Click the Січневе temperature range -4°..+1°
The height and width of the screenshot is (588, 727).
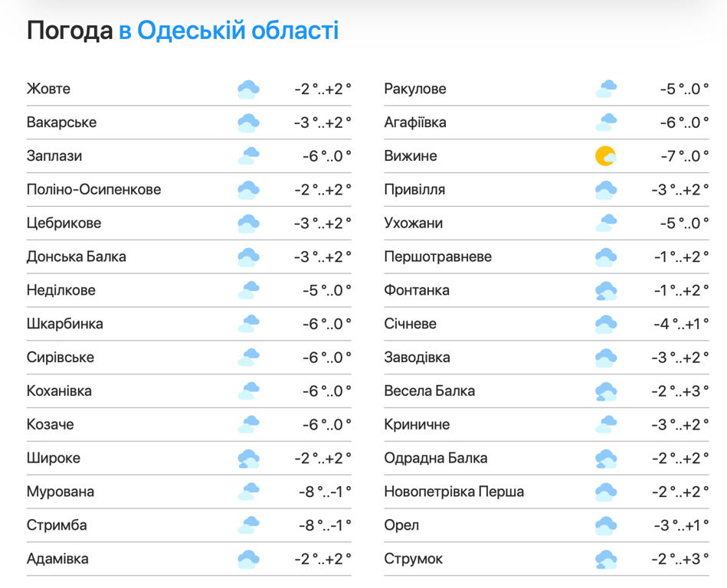680,325
